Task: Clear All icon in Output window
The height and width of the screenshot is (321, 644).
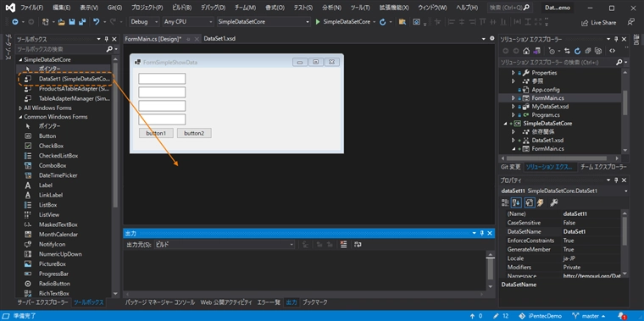Action: click(344, 244)
